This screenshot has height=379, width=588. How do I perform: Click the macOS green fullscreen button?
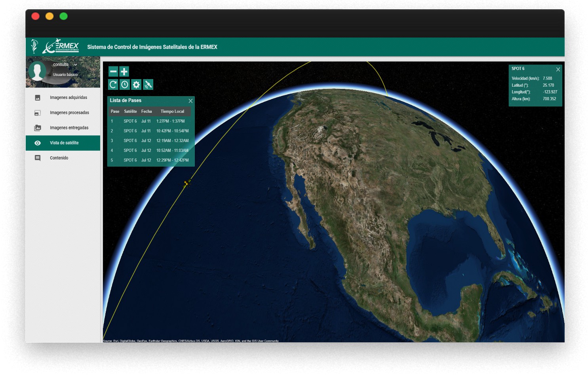(x=63, y=16)
